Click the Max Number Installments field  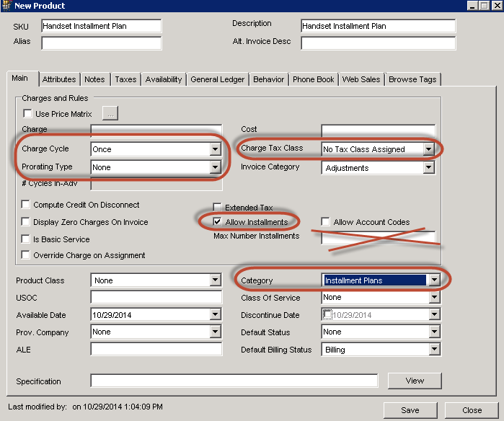[x=378, y=236]
